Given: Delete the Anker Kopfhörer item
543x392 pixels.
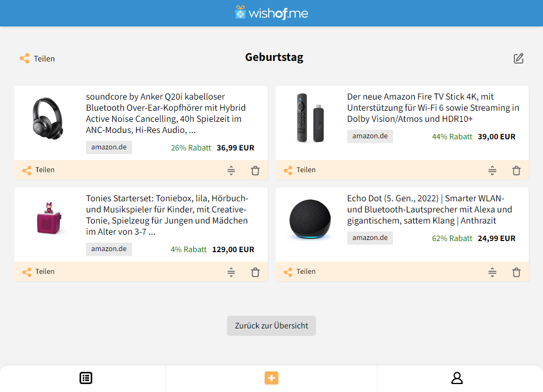Looking at the screenshot, I should pos(255,170).
